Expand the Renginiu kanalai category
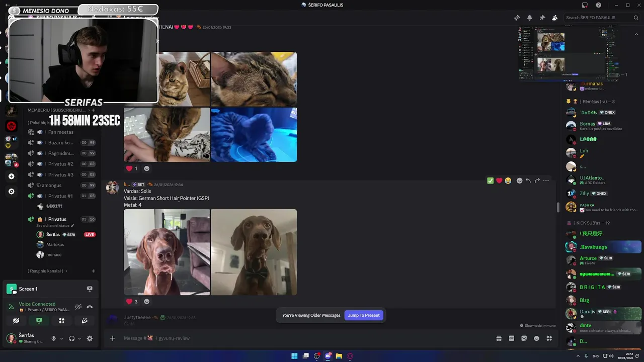Screen dimensions: 644x362 pos(47,271)
